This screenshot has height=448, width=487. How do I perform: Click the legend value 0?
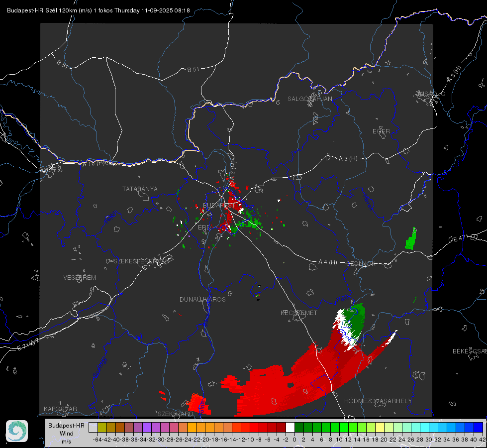point(294,440)
